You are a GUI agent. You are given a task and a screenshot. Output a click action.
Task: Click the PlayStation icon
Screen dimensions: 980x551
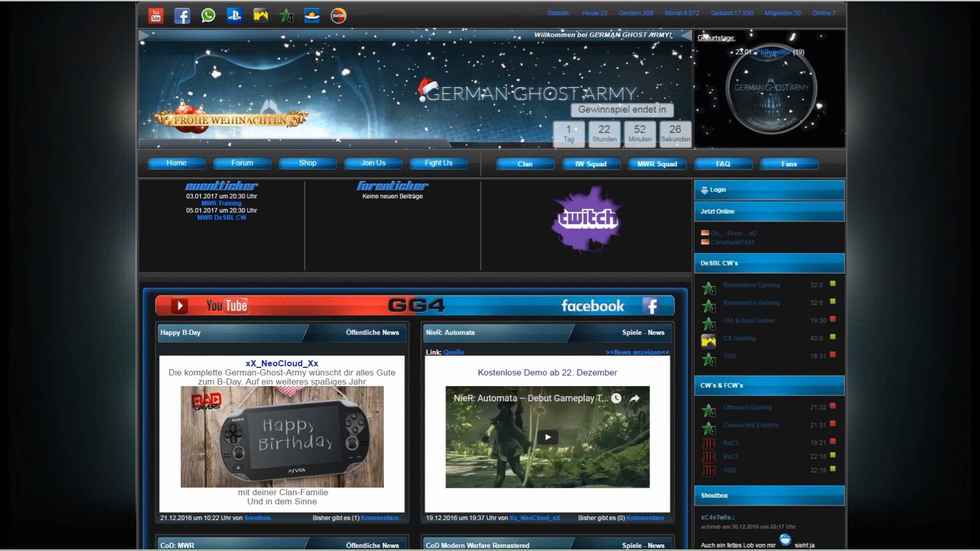234,16
